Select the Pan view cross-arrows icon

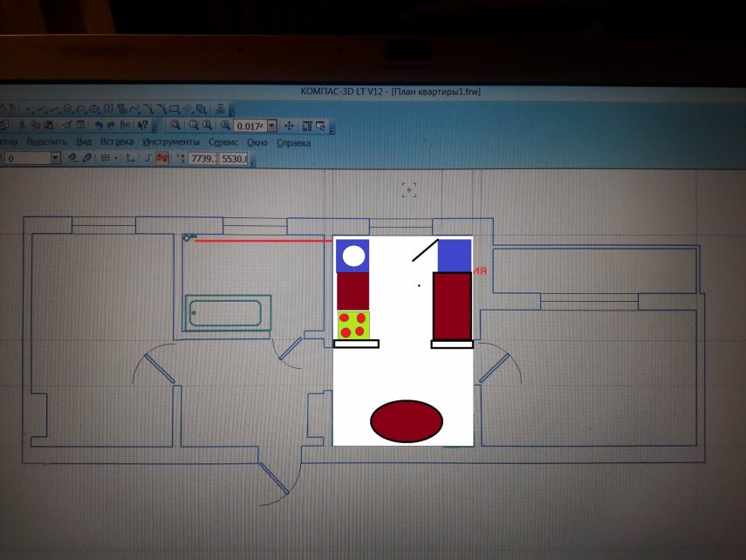click(290, 126)
